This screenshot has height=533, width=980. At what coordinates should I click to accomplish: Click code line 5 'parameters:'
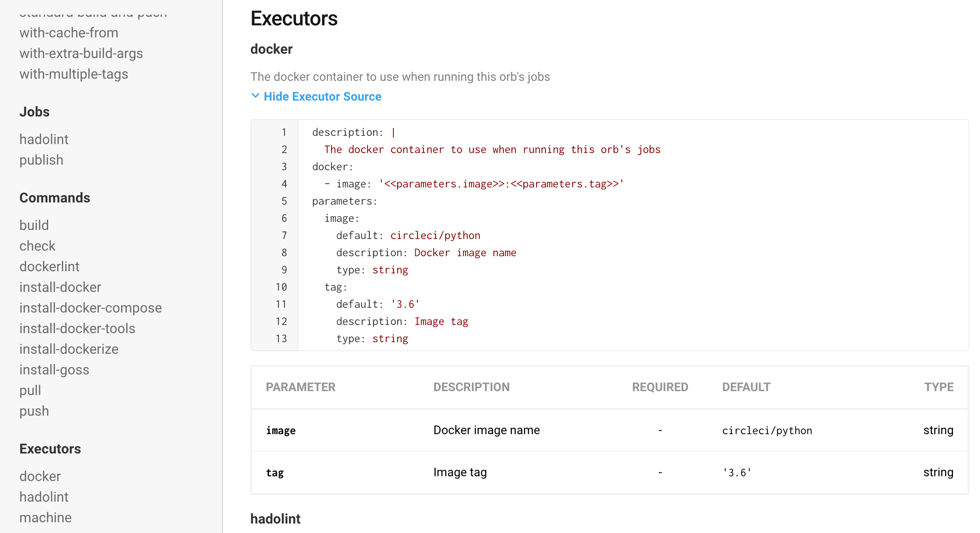(x=345, y=201)
